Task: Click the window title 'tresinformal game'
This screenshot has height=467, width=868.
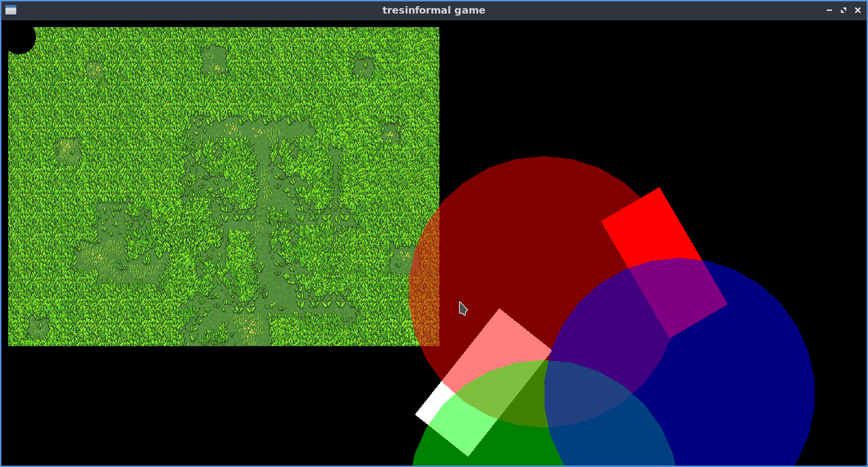Action: coord(434,10)
